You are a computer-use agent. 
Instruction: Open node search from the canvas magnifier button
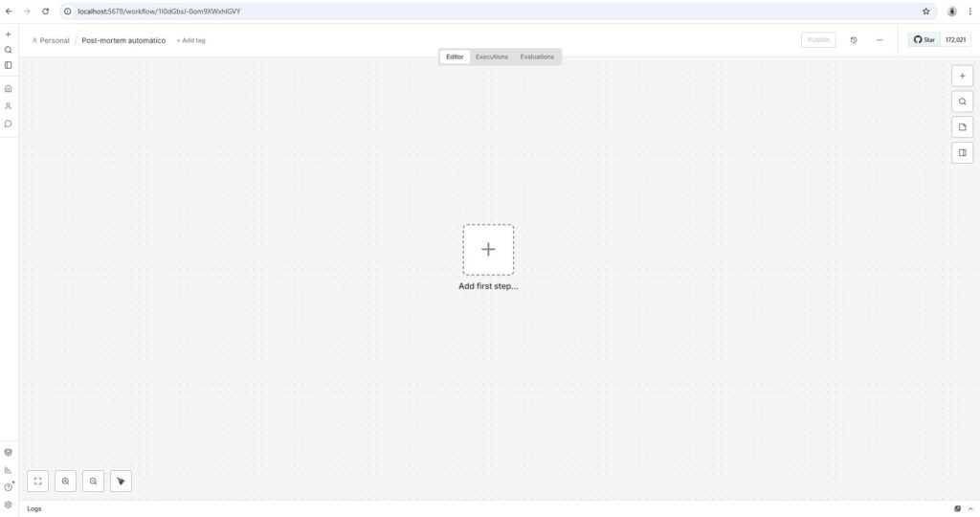[x=962, y=101]
